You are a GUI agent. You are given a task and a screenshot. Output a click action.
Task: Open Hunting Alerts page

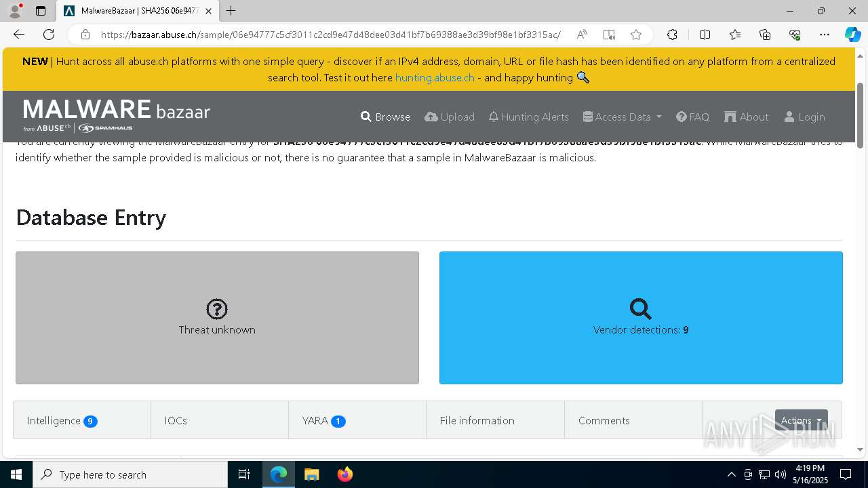coord(528,117)
